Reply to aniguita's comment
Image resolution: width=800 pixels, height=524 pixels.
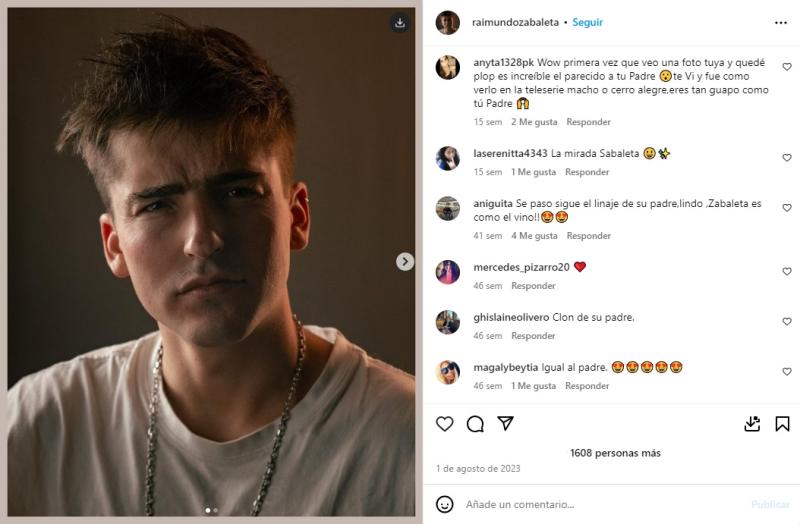point(588,236)
